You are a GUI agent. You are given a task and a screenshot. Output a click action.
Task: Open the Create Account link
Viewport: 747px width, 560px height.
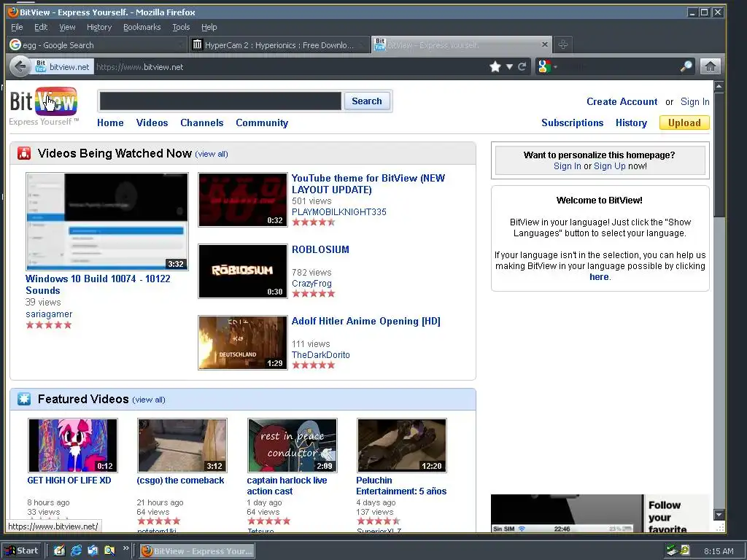click(x=622, y=101)
